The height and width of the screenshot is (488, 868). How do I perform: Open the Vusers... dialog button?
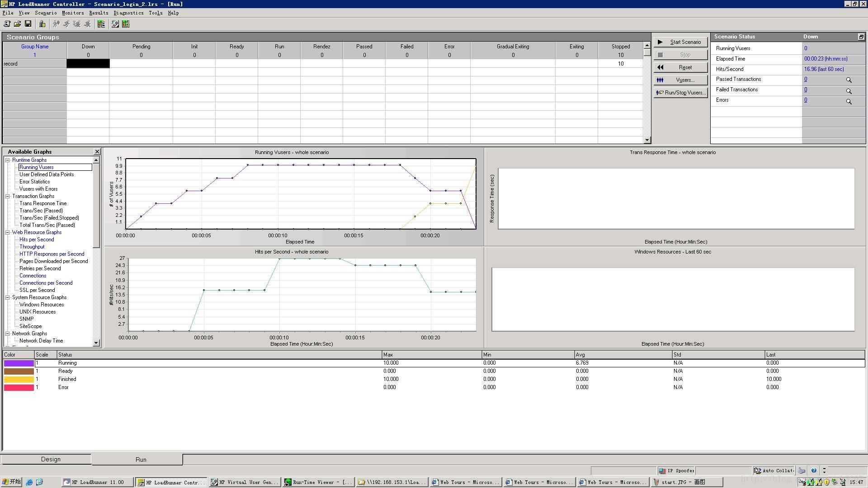click(680, 80)
